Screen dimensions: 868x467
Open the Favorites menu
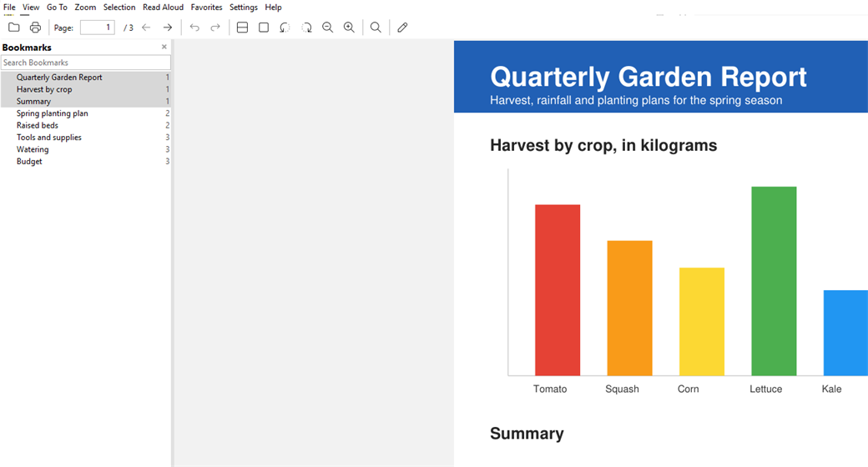(206, 8)
